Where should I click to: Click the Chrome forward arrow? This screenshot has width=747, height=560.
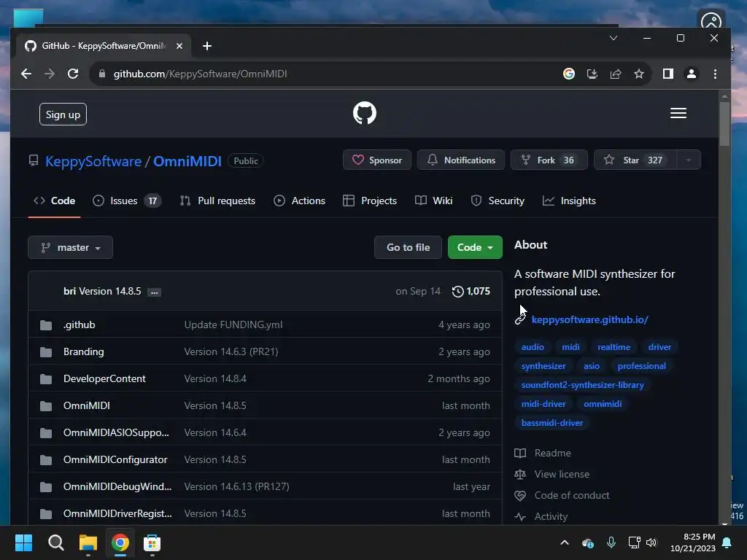tap(50, 74)
